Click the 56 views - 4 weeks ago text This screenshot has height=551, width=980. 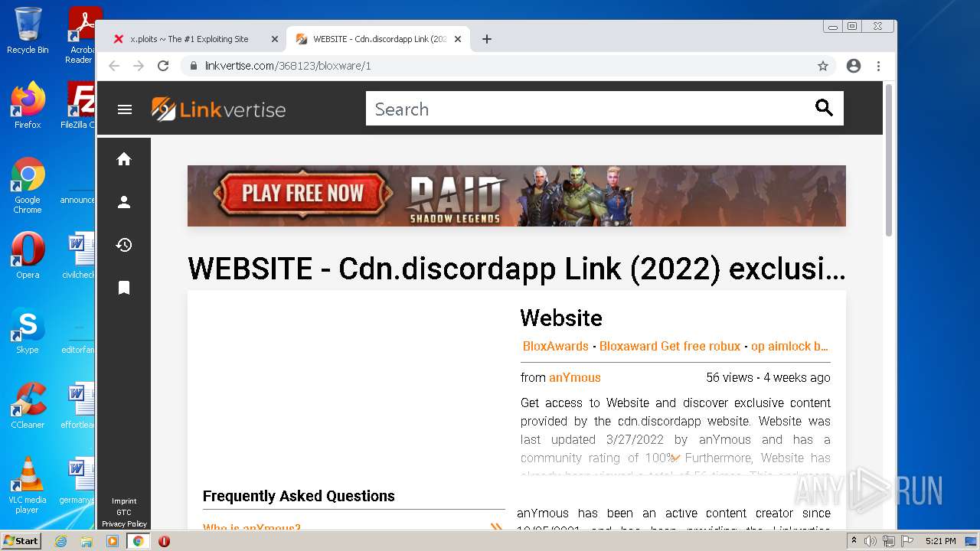(x=768, y=377)
